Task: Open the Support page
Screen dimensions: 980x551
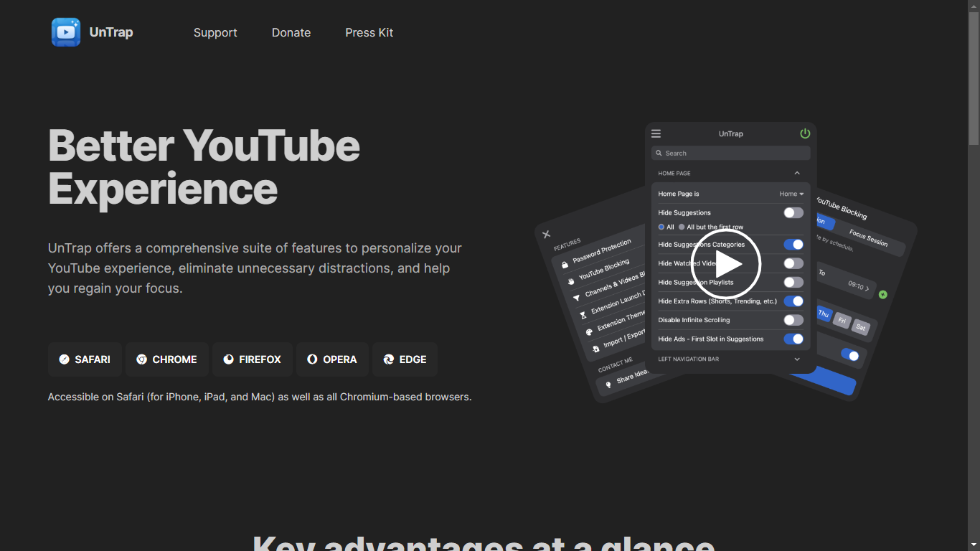Action: coord(215,32)
